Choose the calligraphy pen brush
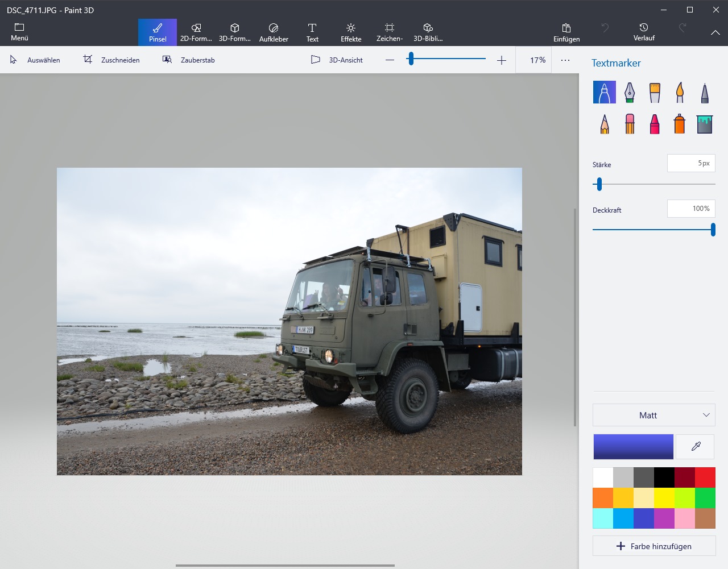The width and height of the screenshot is (728, 569). coord(629,92)
